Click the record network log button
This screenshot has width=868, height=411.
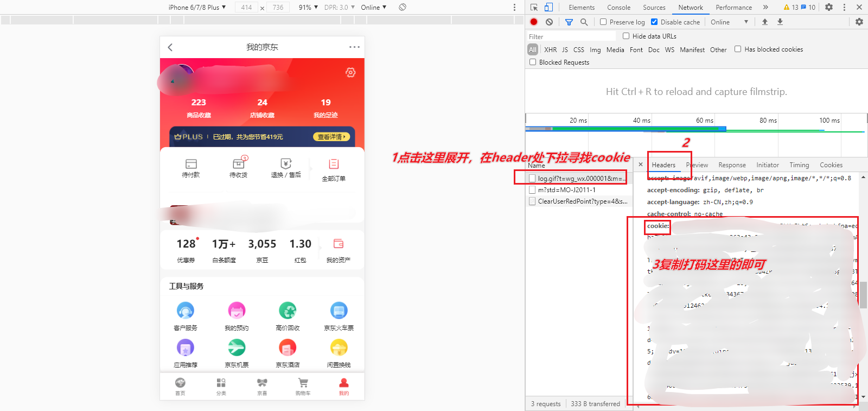[x=534, y=22]
